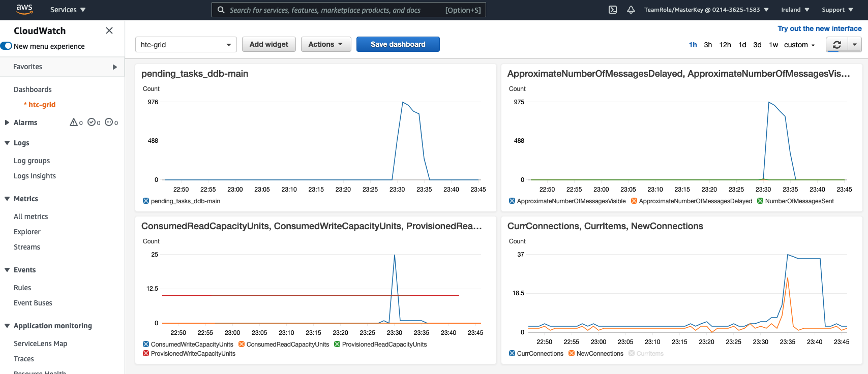Toggle pending_tasks_ddb-main legend series
868x374 pixels.
click(x=146, y=201)
